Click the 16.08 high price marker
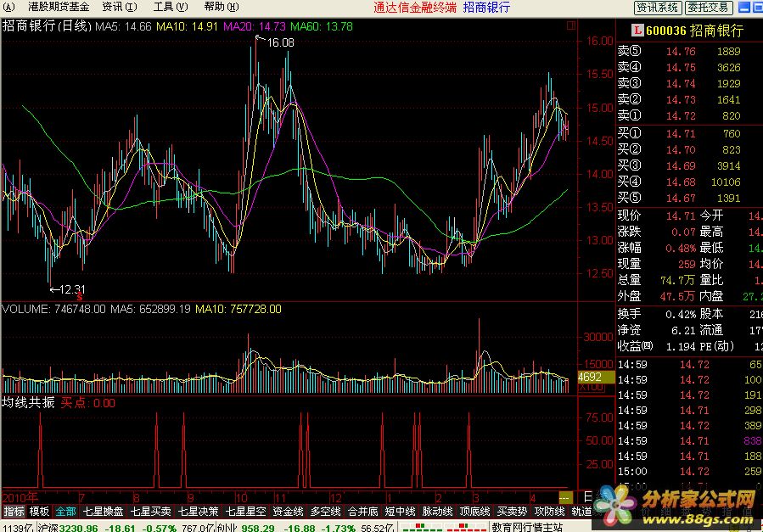Image resolution: width=763 pixels, height=532 pixels. tap(280, 42)
